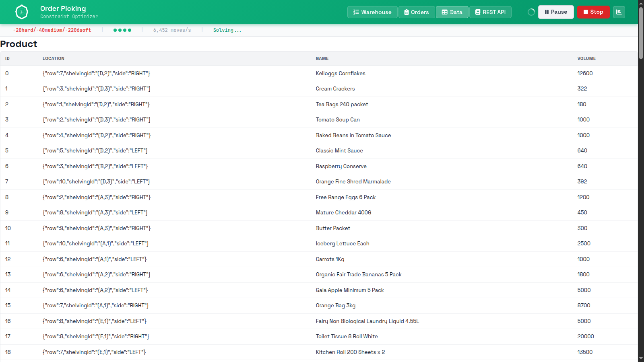
Task: Click location cell for Raspberry Conserve row
Action: (95, 166)
